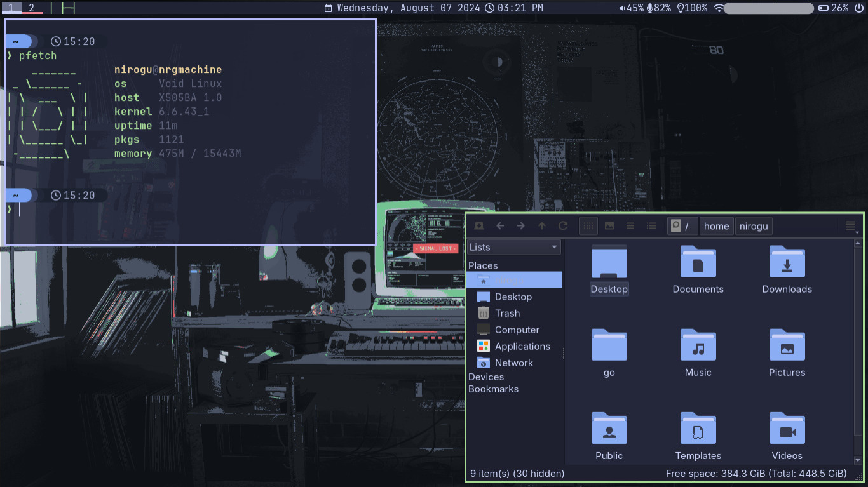The image size is (868, 487).
Task: Go back with the left arrow
Action: click(500, 226)
